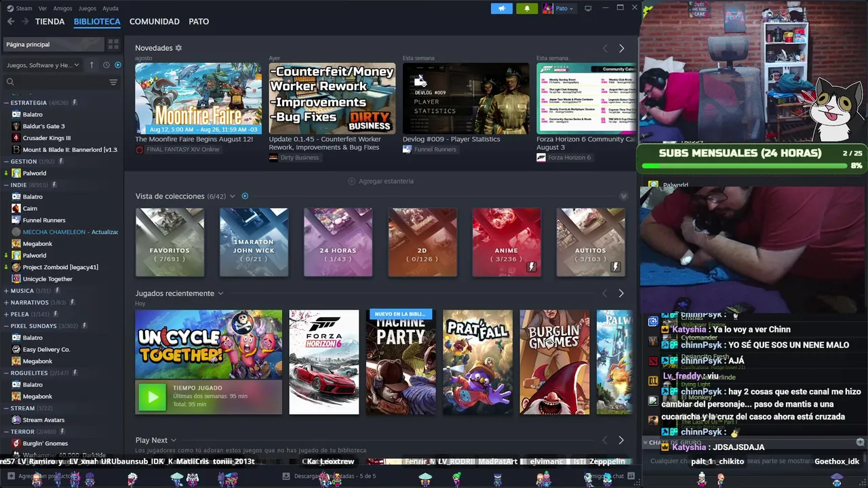This screenshot has width=868, height=488.
Task: Go back with the Steam back arrow
Action: 11,22
